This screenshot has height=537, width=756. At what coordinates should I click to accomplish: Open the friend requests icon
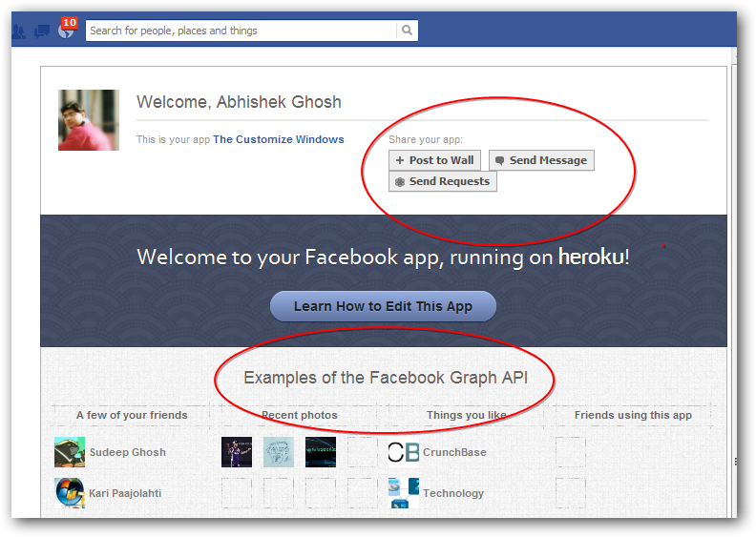pyautogui.click(x=19, y=31)
